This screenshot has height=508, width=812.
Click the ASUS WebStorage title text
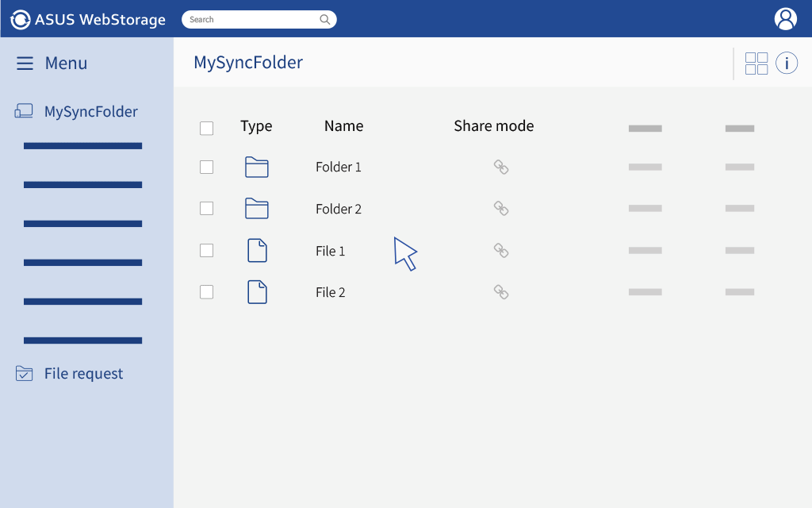[x=100, y=20]
